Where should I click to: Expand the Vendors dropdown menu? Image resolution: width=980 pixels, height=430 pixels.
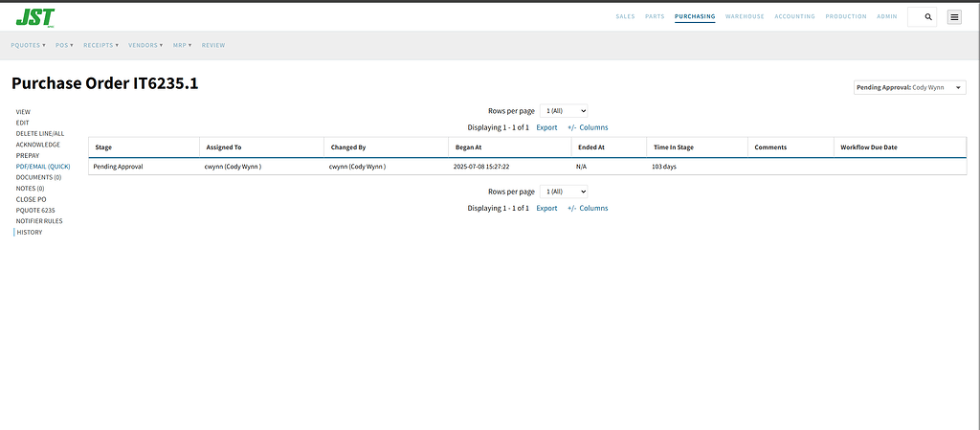click(145, 46)
